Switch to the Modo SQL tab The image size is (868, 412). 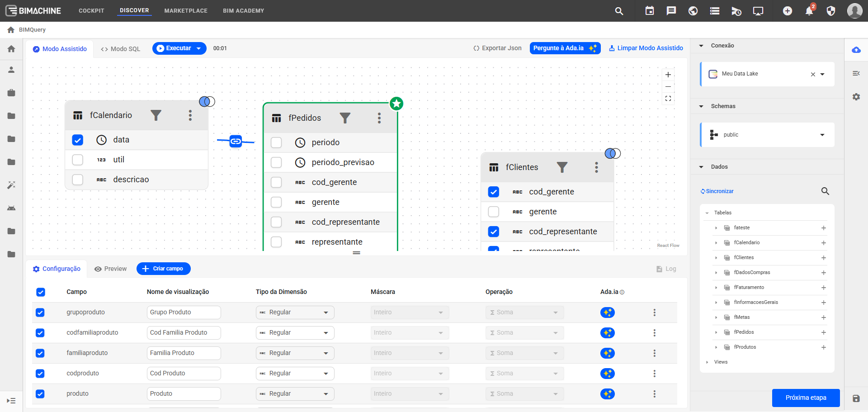pos(121,49)
